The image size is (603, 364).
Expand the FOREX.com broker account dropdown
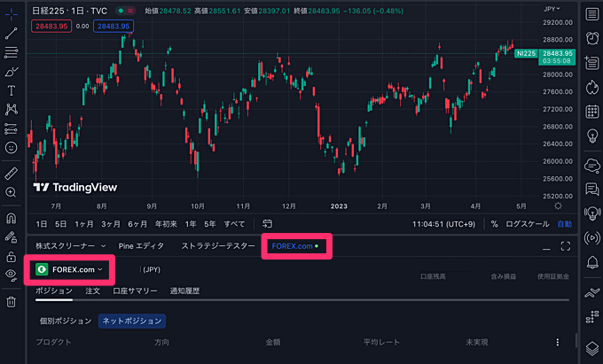69,269
